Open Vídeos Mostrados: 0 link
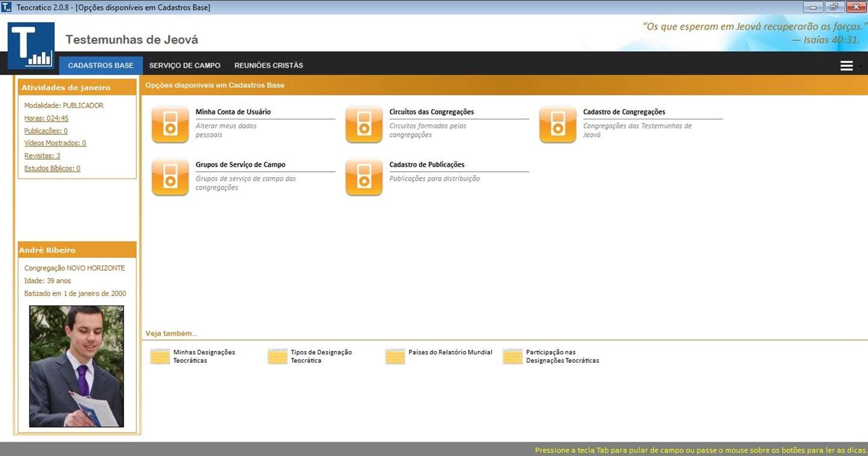Viewport: 868px width, 456px height. [55, 143]
